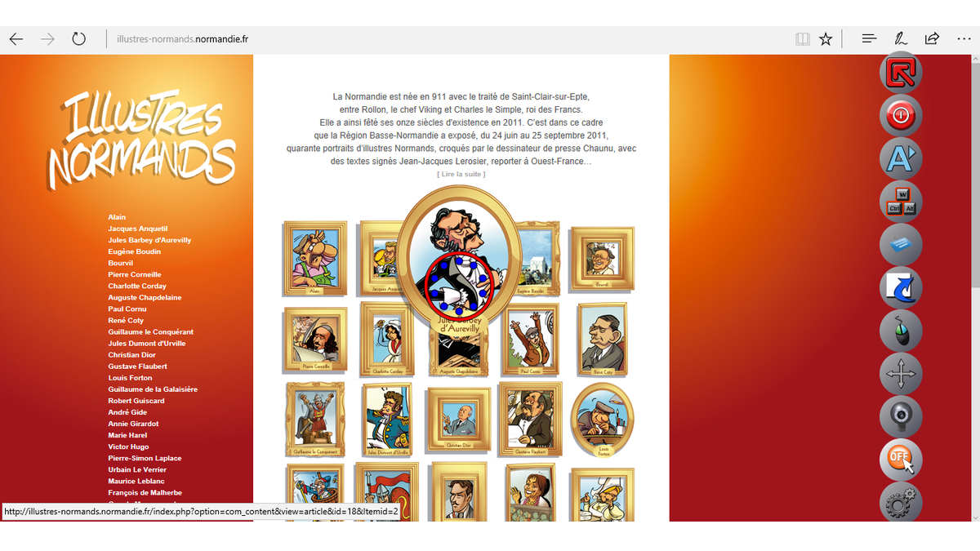The height and width of the screenshot is (551, 980).
Task: Open the Christian Dior framed portrait
Action: point(459,420)
